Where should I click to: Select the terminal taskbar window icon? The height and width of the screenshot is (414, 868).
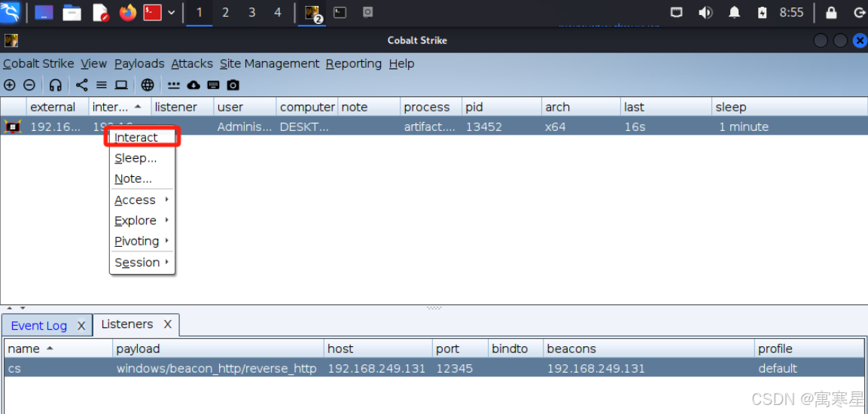(340, 12)
